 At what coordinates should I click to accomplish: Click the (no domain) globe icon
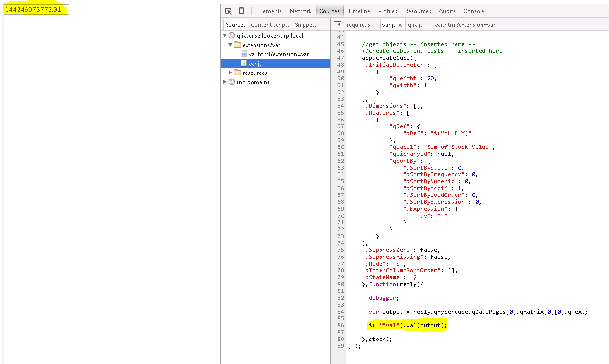pos(231,82)
